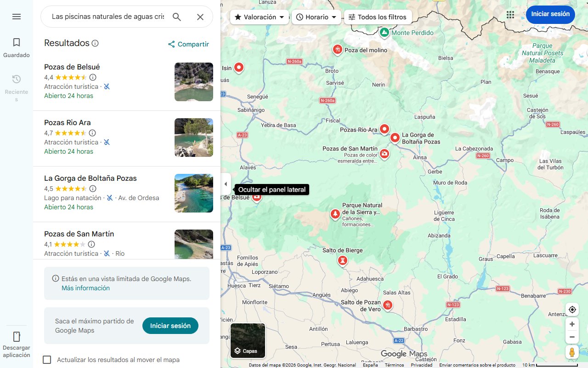Clear the search with the X icon
Screen dimensions: 588x368
(x=200, y=17)
